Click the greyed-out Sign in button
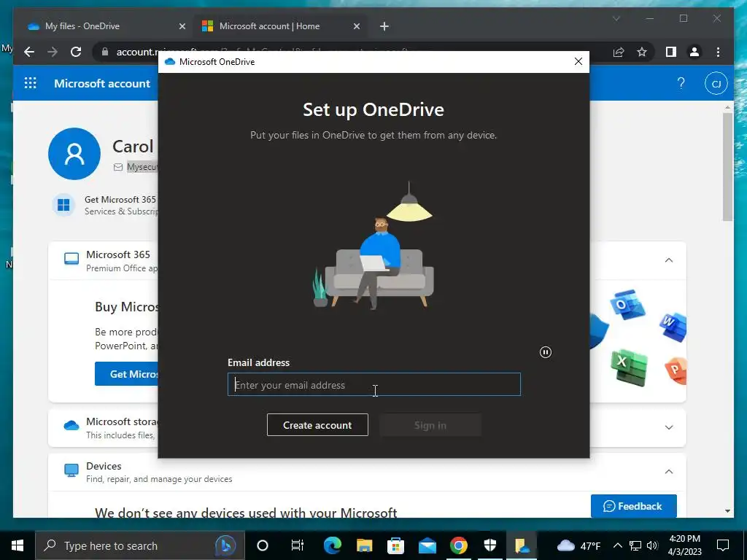 [430, 425]
